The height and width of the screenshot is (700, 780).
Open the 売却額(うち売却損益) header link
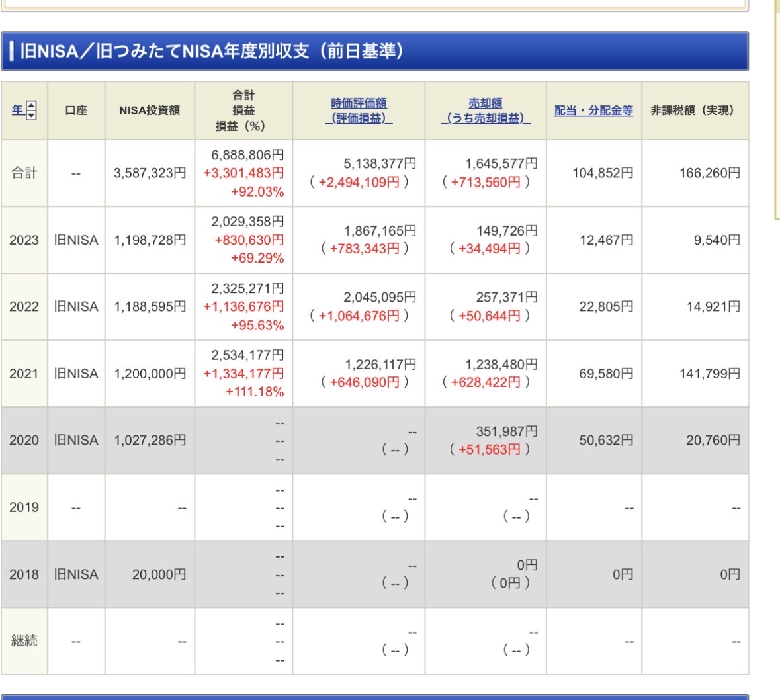coord(485,110)
